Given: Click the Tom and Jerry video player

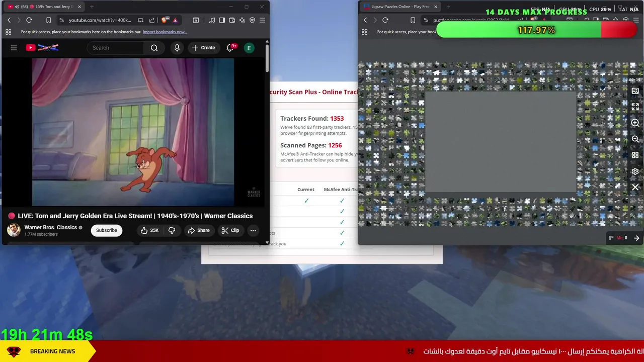Looking at the screenshot, I should 133,133.
